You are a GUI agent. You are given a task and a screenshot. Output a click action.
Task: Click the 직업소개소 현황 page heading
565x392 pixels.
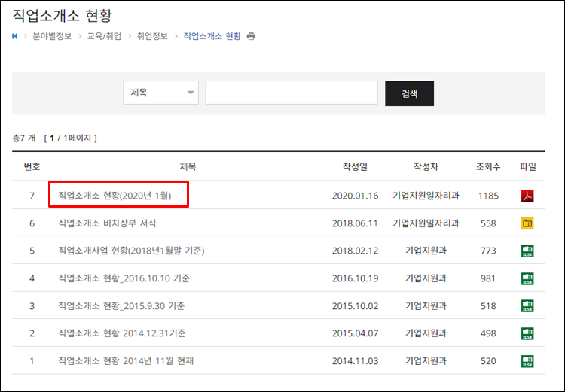63,16
